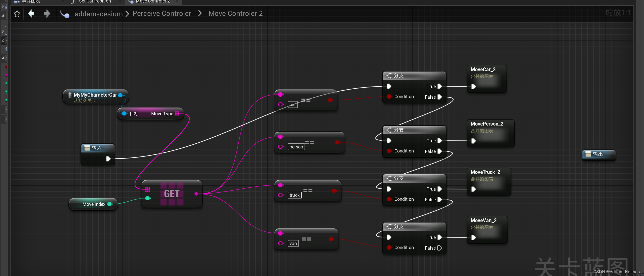The width and height of the screenshot is (644, 276).
Task: Switch to the Set Car Position tab
Action: pos(95,2)
